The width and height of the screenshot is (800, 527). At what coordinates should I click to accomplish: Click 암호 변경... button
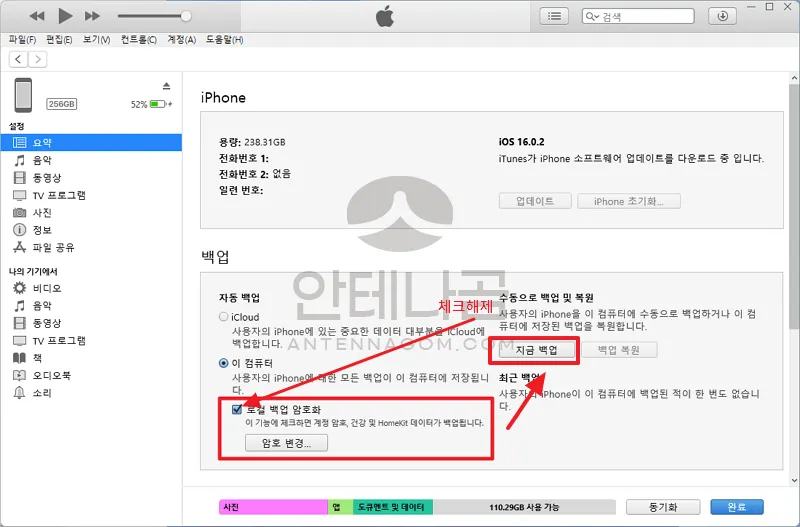click(286, 443)
